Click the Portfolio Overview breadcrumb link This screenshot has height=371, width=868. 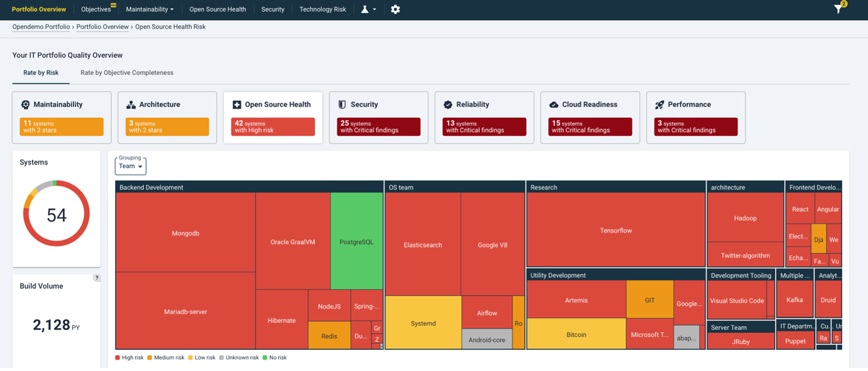coord(103,27)
